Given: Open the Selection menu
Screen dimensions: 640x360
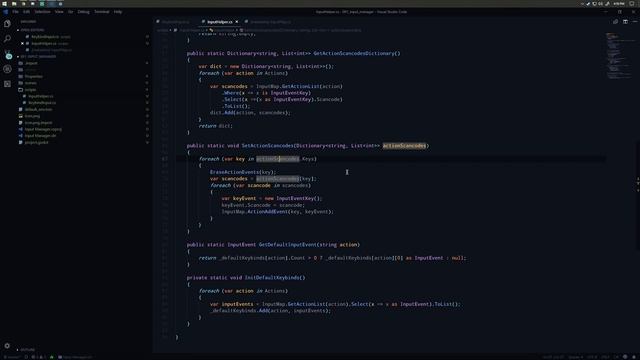Looking at the screenshot, I should pyautogui.click(x=42, y=12).
